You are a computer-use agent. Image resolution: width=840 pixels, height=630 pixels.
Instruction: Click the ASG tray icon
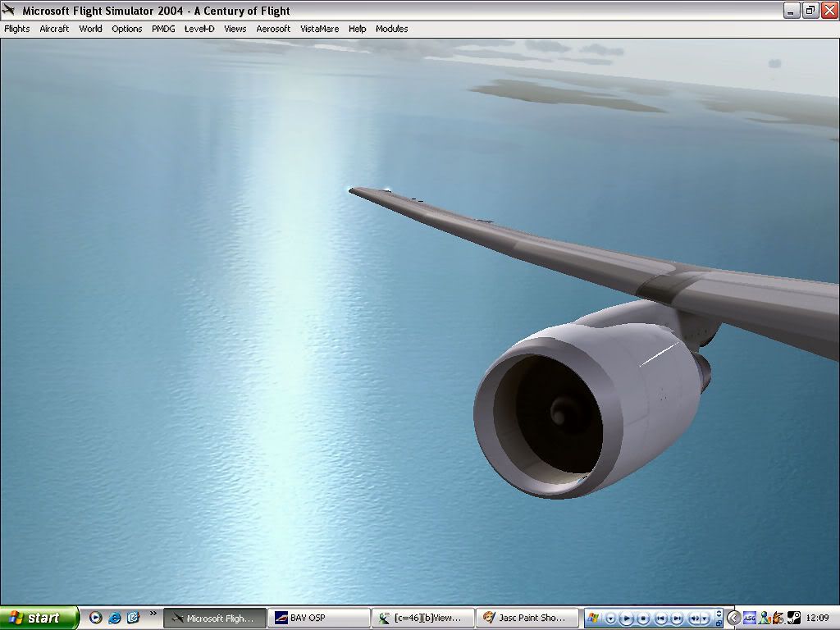tap(750, 618)
